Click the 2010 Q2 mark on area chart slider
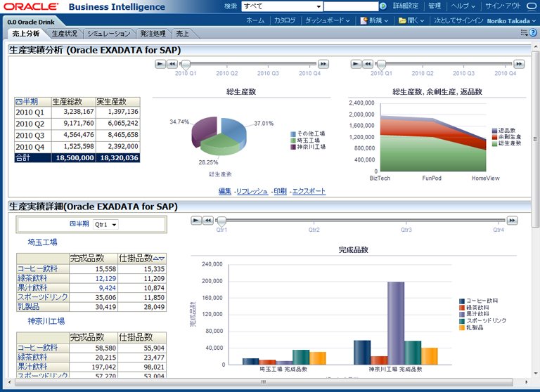 pos(423,73)
